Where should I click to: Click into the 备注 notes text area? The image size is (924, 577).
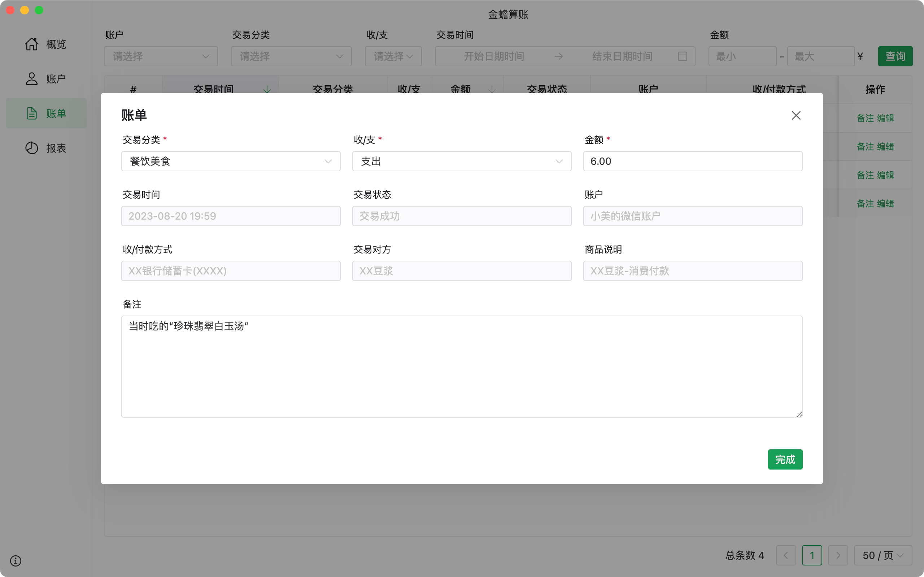point(461,366)
